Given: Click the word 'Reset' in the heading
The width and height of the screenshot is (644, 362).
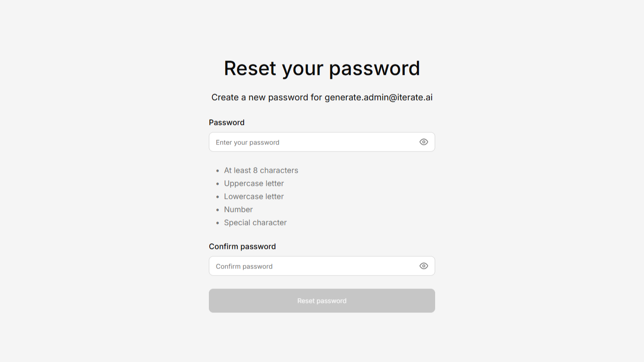Looking at the screenshot, I should pyautogui.click(x=250, y=68).
